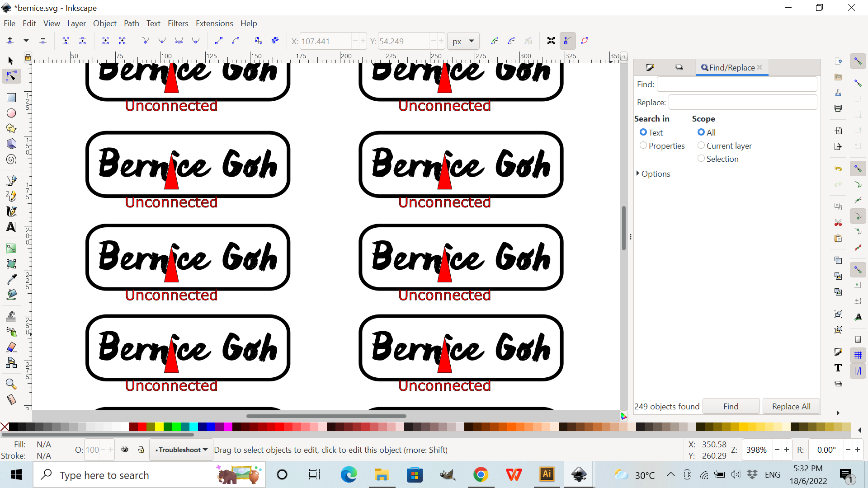The image size is (868, 488).
Task: Expand the Options section
Action: 653,174
